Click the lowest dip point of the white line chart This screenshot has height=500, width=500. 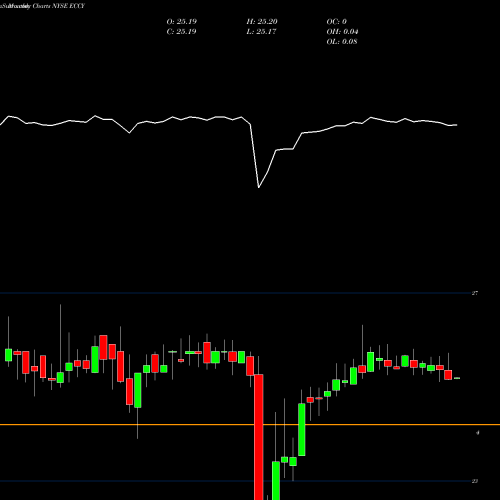[x=259, y=187]
